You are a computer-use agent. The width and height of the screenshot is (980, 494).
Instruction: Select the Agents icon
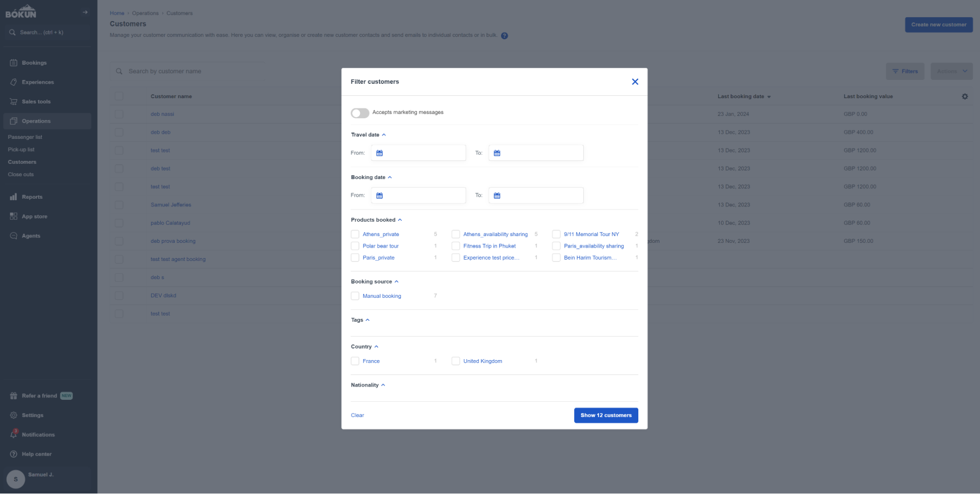13,235
